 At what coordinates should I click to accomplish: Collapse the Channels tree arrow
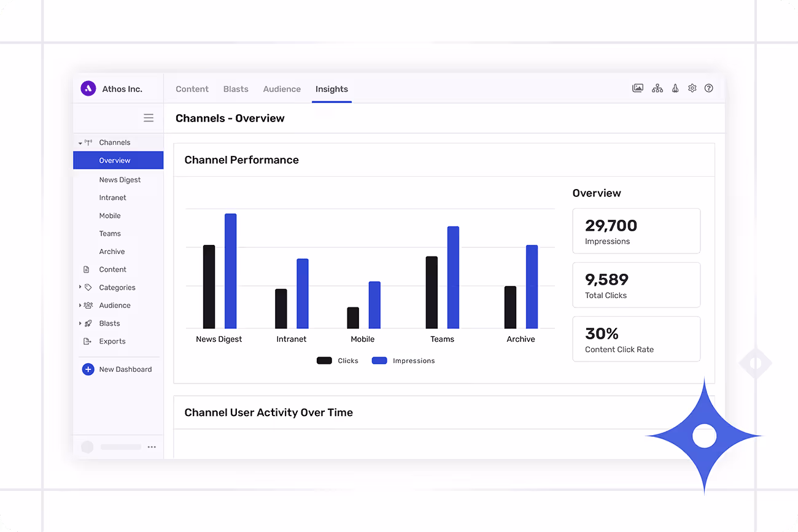click(x=80, y=143)
